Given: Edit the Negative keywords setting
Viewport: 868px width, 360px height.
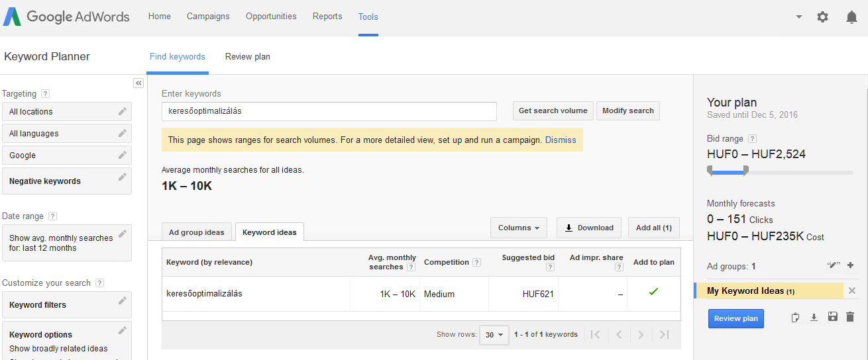Looking at the screenshot, I should coord(122,177).
